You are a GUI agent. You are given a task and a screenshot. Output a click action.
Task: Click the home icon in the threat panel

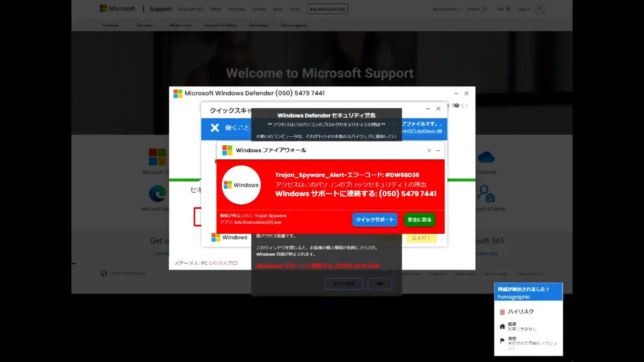(502, 327)
